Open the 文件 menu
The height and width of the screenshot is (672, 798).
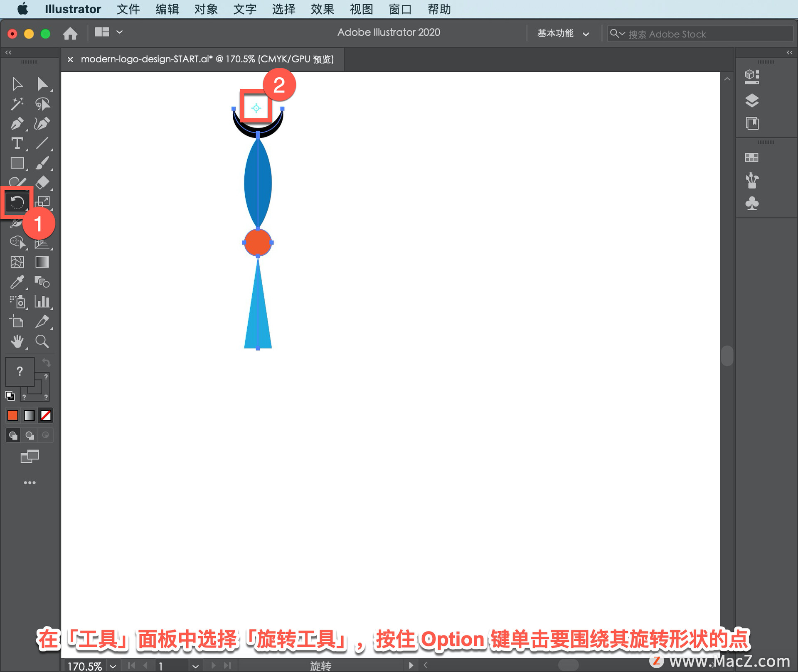[x=128, y=9]
